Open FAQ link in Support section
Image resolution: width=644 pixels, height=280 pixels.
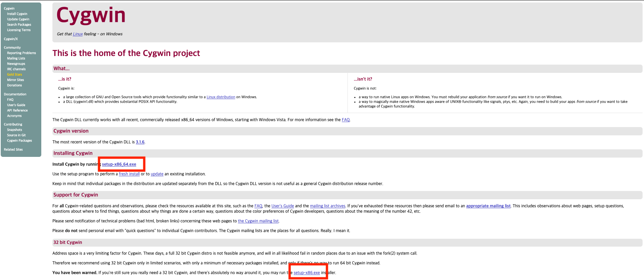pos(258,206)
